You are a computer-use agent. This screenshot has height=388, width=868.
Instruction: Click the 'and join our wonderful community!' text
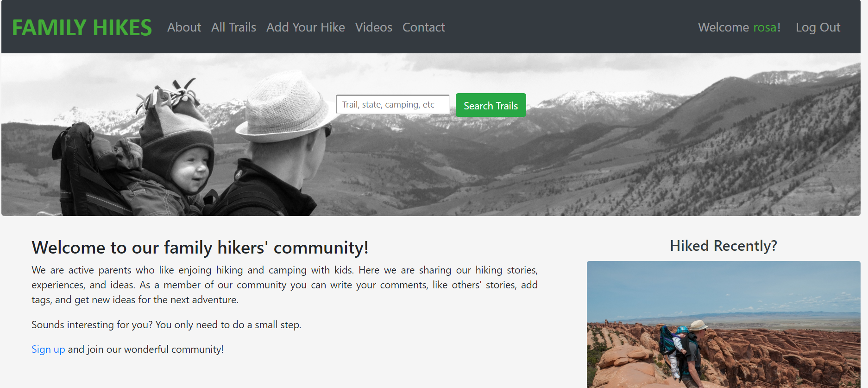pyautogui.click(x=146, y=349)
